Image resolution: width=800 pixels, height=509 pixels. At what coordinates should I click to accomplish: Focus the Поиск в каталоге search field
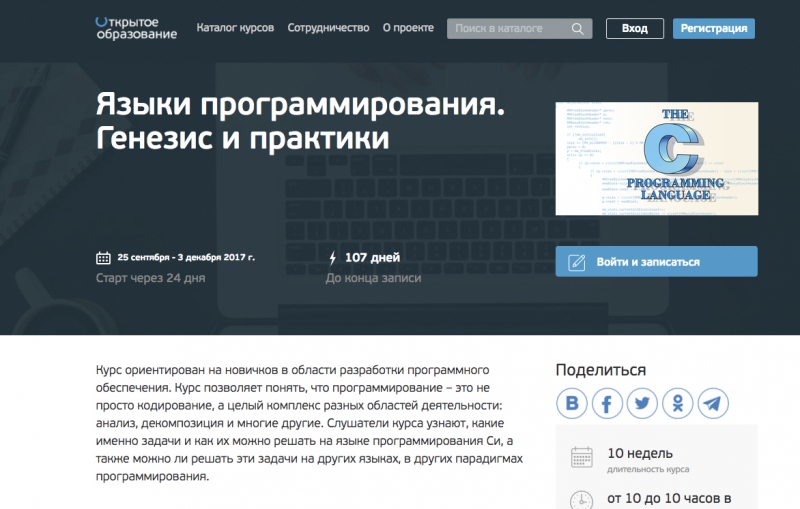pyautogui.click(x=505, y=28)
